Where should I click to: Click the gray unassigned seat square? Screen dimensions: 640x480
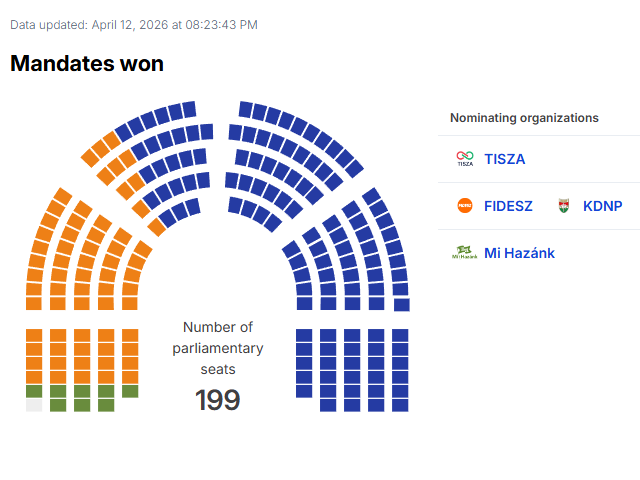tap(34, 405)
